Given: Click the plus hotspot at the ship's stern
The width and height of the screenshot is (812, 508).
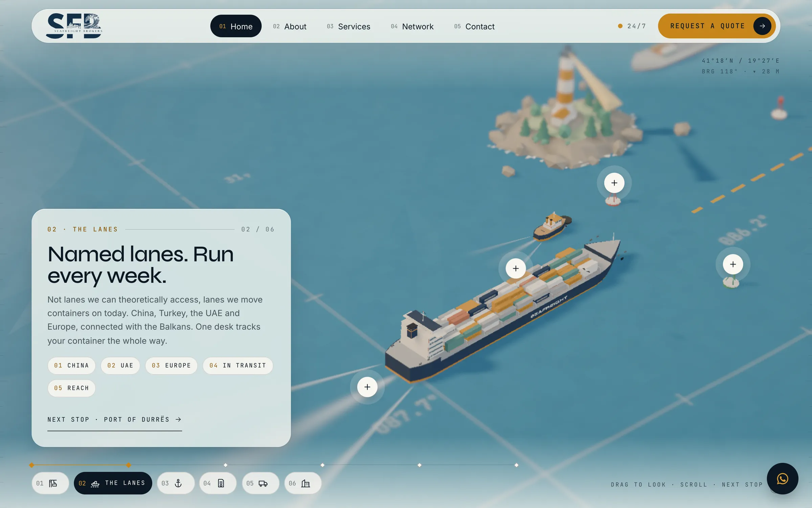Looking at the screenshot, I should 367,387.
